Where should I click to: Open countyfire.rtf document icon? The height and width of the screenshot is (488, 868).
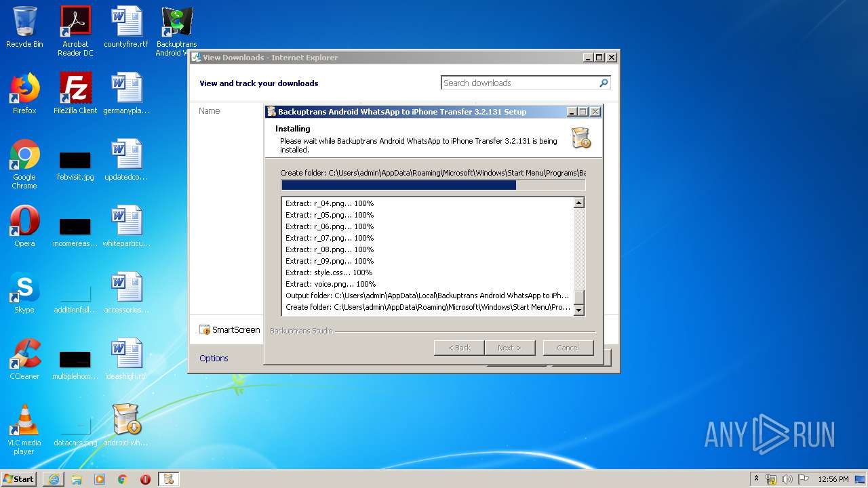point(126,28)
